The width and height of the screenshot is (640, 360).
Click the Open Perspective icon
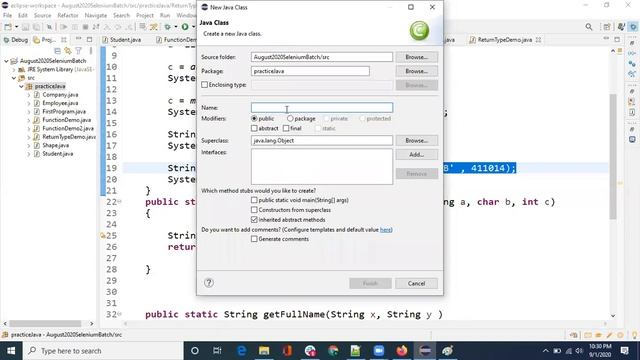click(x=607, y=27)
